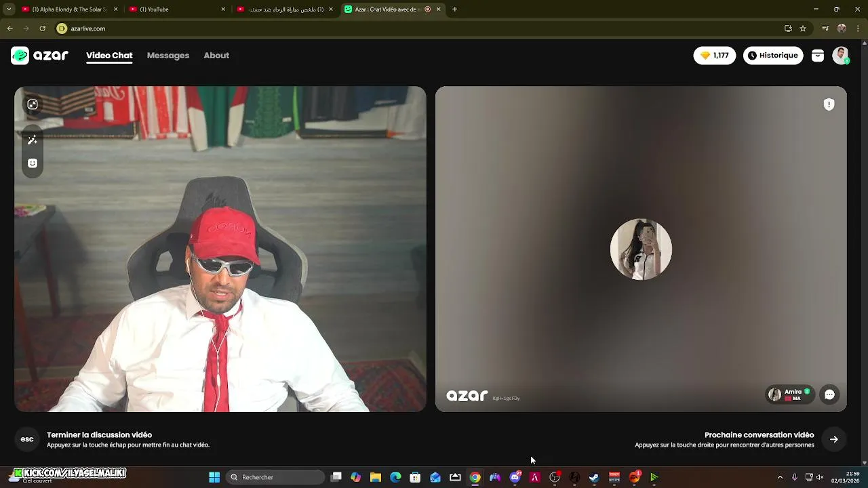Click Amira's round profile picture

[641, 249]
